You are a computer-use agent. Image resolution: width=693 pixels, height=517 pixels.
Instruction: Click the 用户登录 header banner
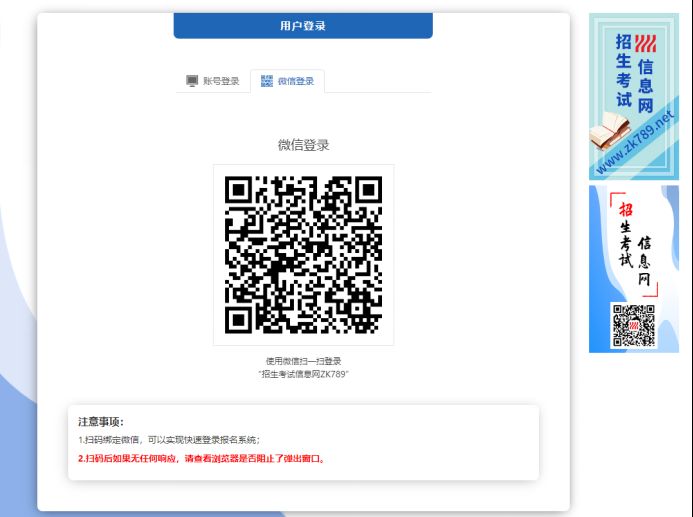point(303,26)
